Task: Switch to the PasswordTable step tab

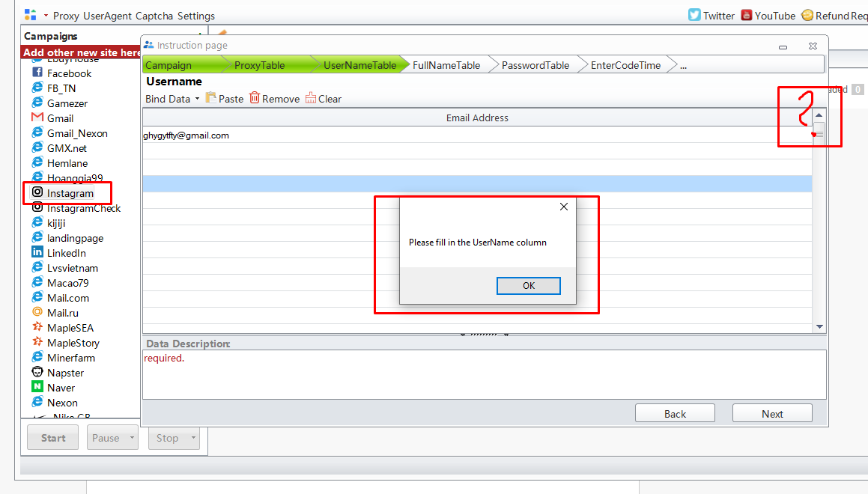Action: (x=535, y=65)
